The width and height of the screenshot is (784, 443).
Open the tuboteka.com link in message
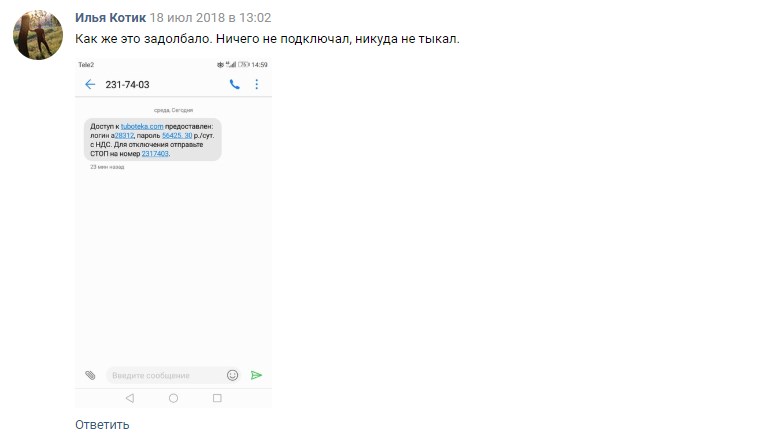(x=142, y=126)
